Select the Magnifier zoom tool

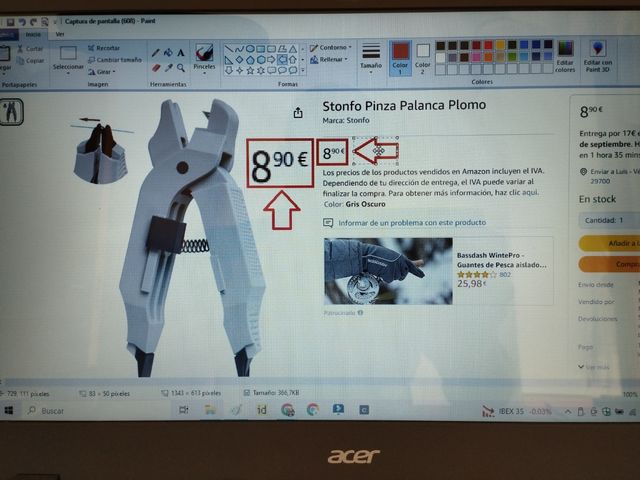tap(181, 68)
